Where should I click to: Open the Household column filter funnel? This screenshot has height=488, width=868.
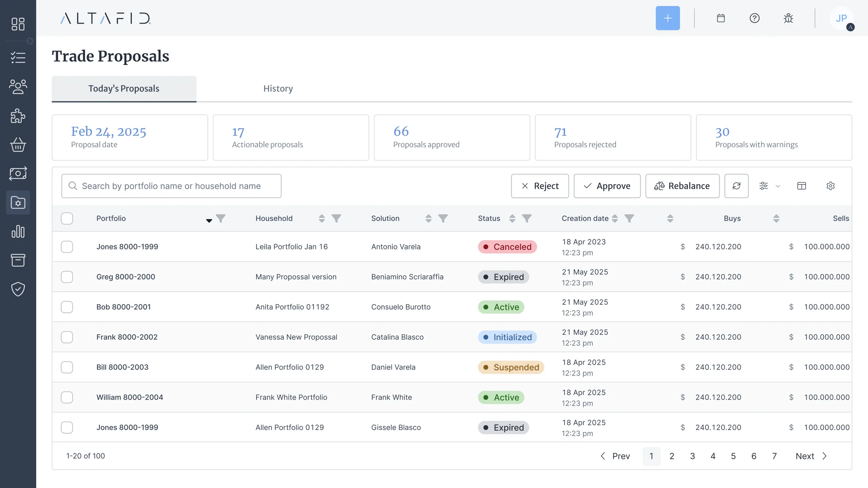coord(336,219)
